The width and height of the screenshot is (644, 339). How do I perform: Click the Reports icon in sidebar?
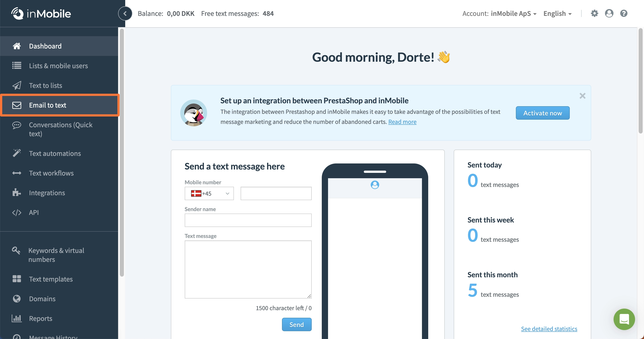pyautogui.click(x=17, y=318)
